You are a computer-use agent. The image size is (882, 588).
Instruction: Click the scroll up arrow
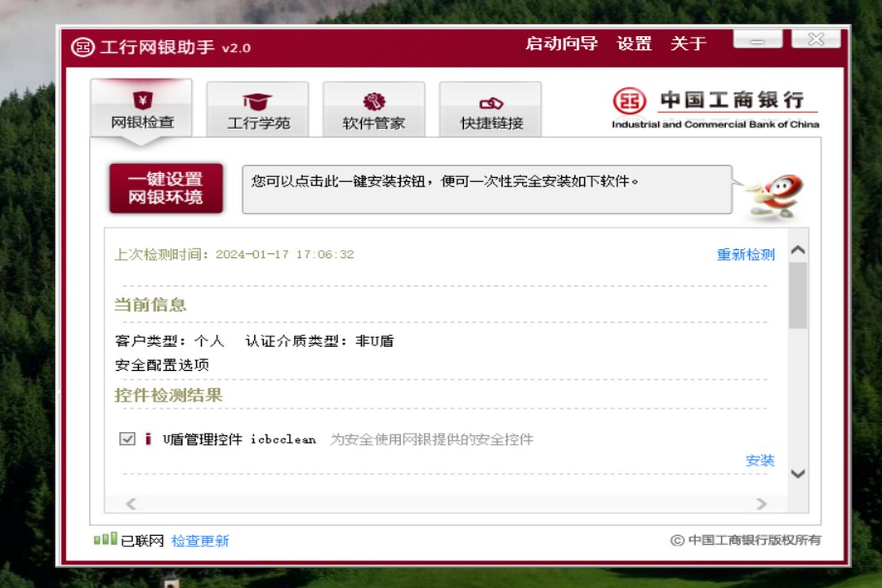[x=798, y=250]
